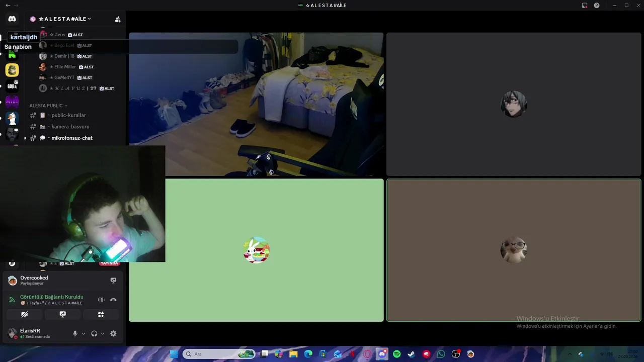Open the Görüntülü Bağlantı Kuruldu connection info
Screen dimensions: 644x362
[51, 297]
